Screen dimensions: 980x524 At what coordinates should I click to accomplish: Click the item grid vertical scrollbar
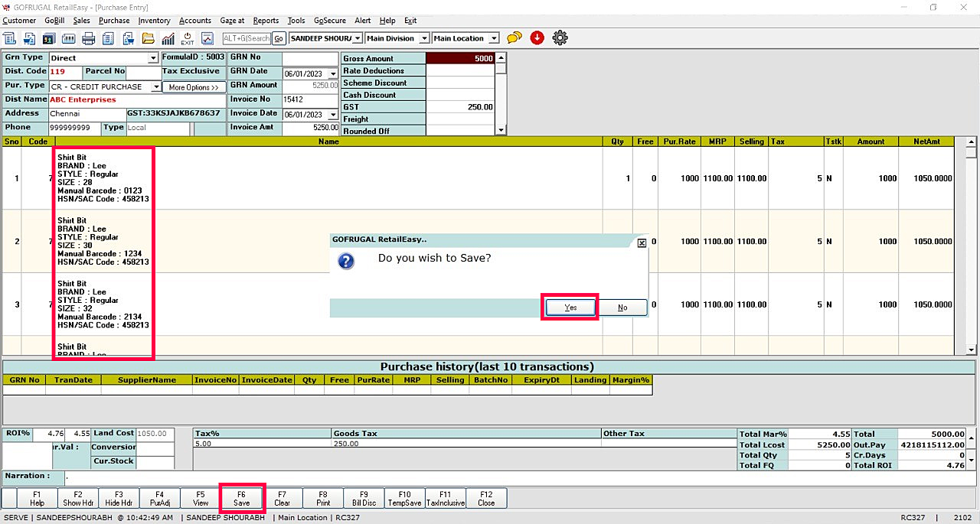[971, 245]
